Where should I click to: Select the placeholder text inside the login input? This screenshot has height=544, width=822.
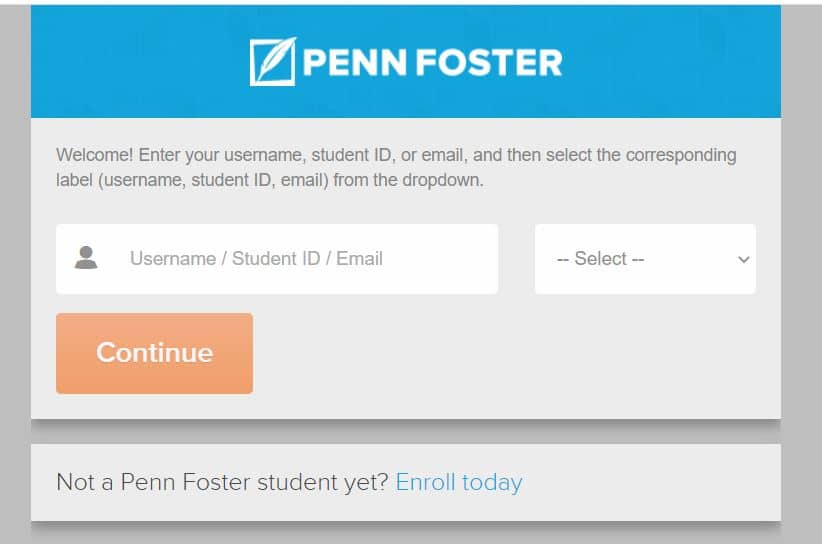click(256, 259)
